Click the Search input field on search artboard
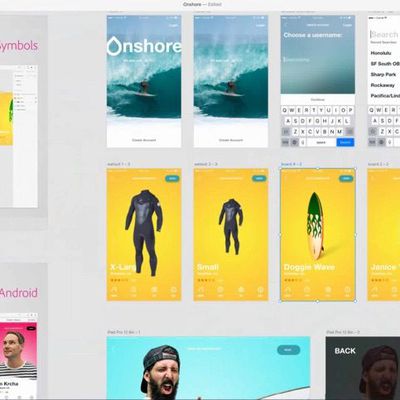Viewport: 400px width, 400px height. 385,34
